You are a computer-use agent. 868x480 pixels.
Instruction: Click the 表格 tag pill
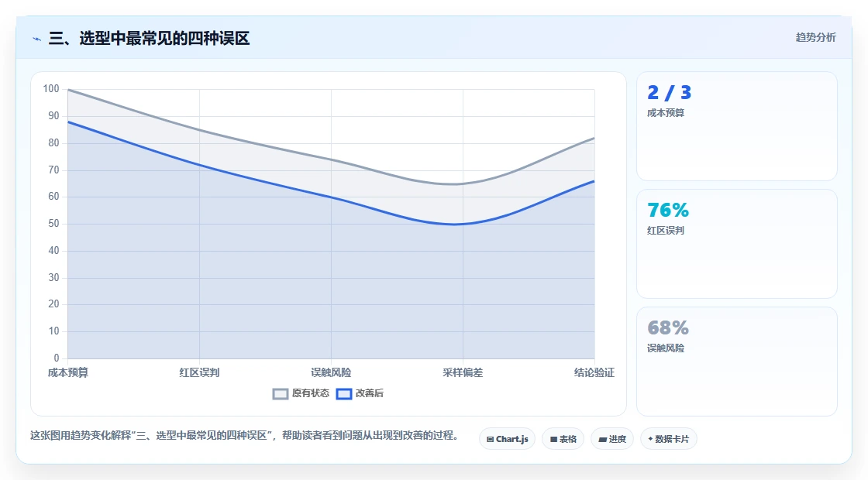563,439
